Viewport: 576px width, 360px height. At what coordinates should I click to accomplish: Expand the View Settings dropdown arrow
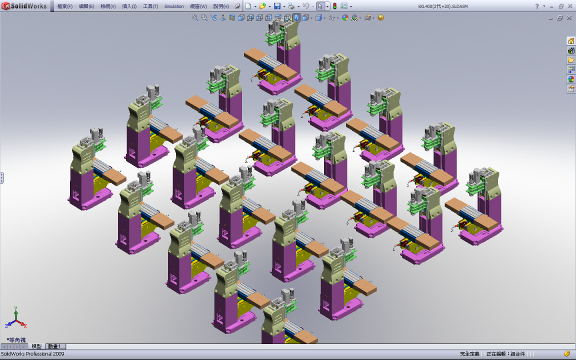tap(373, 18)
